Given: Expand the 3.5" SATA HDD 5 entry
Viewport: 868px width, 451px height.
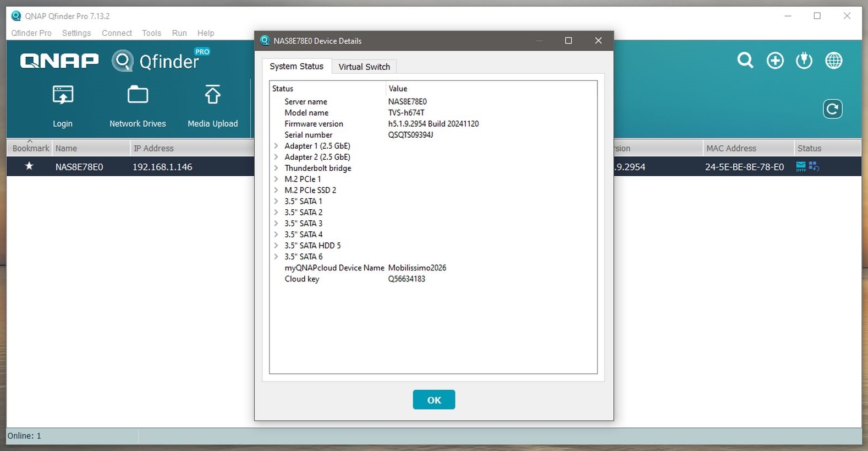Looking at the screenshot, I should (x=276, y=246).
